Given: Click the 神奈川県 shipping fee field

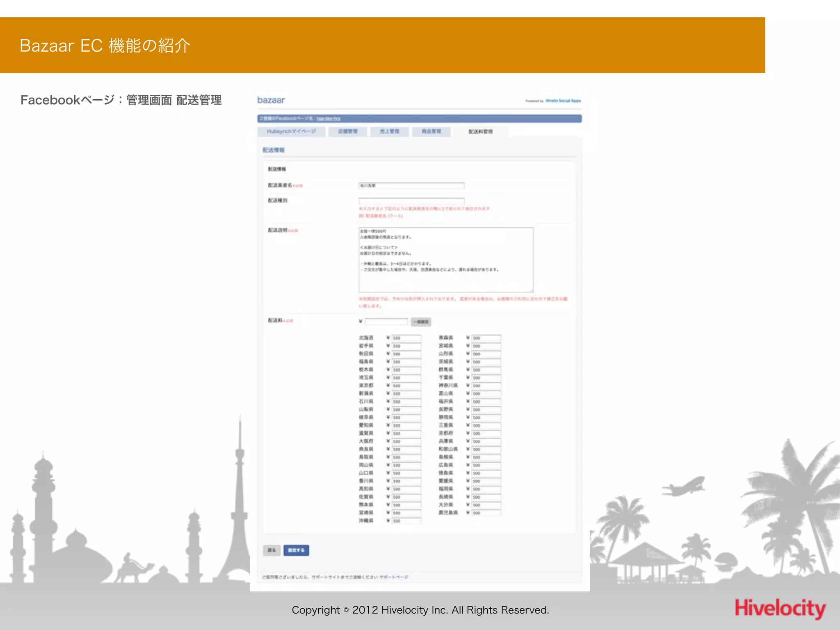Looking at the screenshot, I should click(x=486, y=386).
